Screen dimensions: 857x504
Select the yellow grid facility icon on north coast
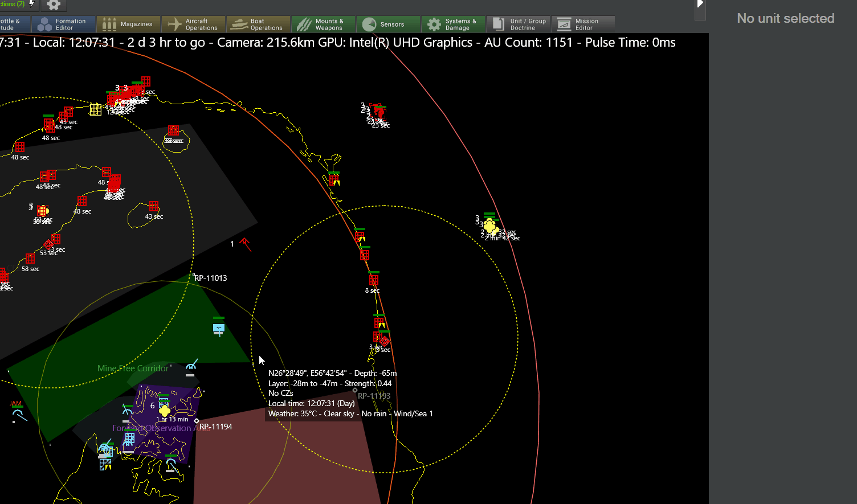click(95, 109)
